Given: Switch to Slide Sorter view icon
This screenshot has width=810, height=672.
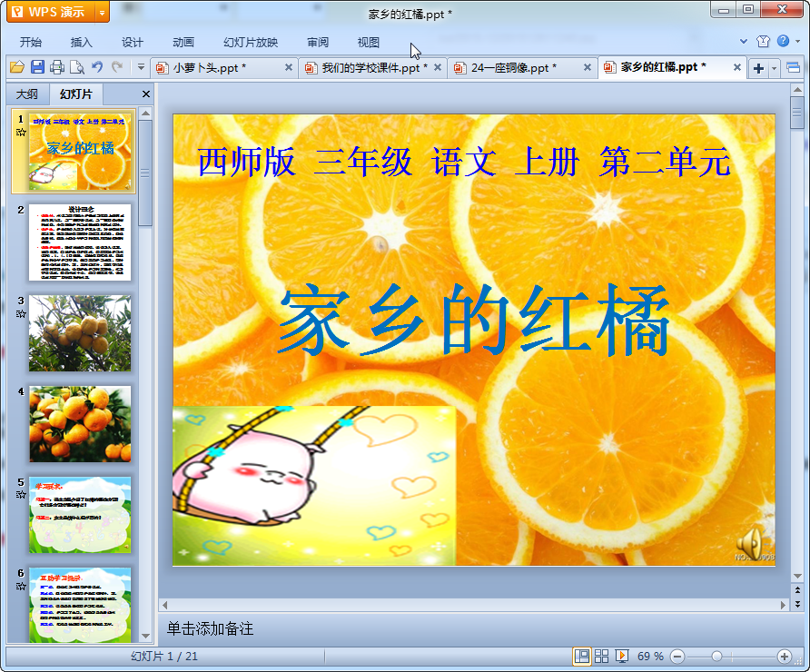Looking at the screenshot, I should click(602, 657).
